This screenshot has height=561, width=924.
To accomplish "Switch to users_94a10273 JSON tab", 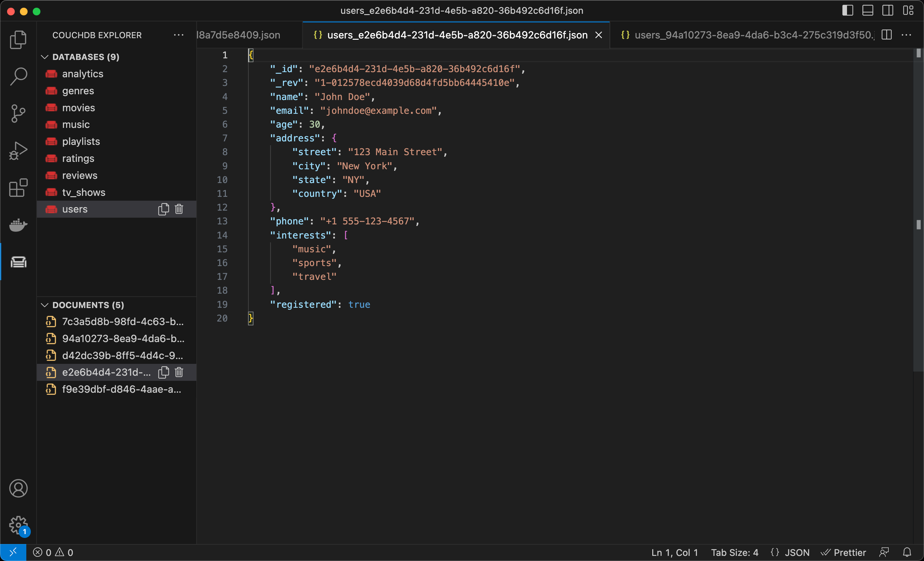I will tap(746, 35).
